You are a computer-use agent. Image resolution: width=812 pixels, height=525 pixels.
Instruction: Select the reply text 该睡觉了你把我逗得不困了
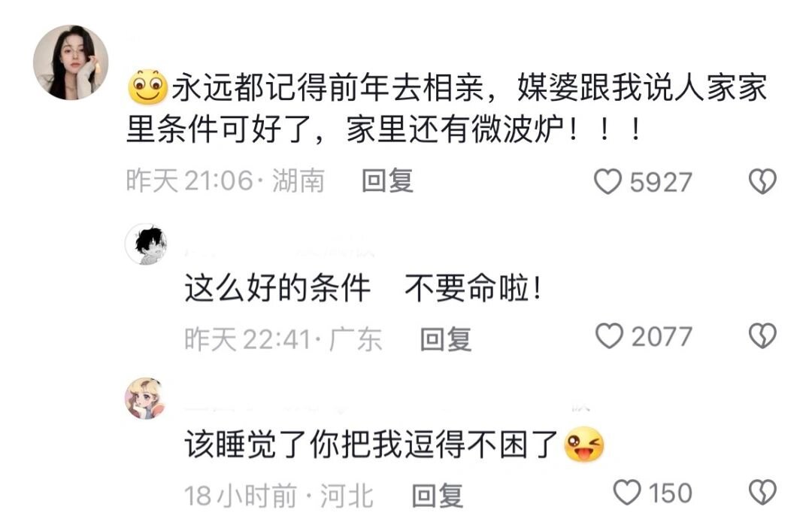click(395, 445)
